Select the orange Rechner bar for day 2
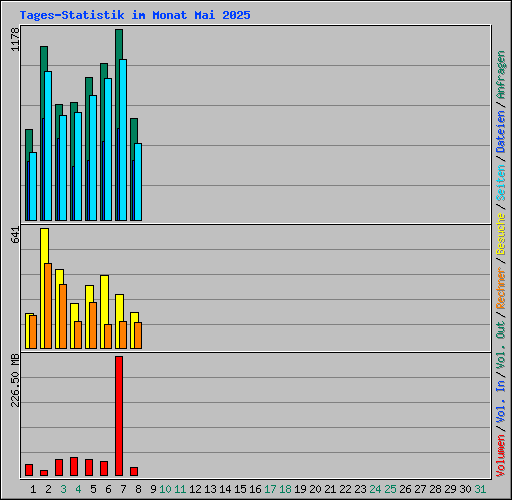The image size is (512, 500). pos(48,306)
